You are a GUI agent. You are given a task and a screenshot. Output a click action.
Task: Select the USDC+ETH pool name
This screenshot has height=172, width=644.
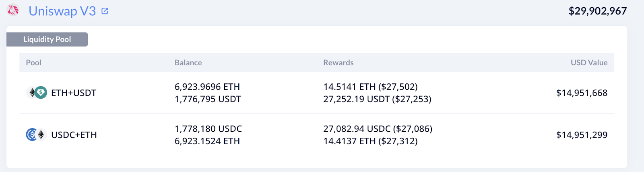[x=74, y=135]
